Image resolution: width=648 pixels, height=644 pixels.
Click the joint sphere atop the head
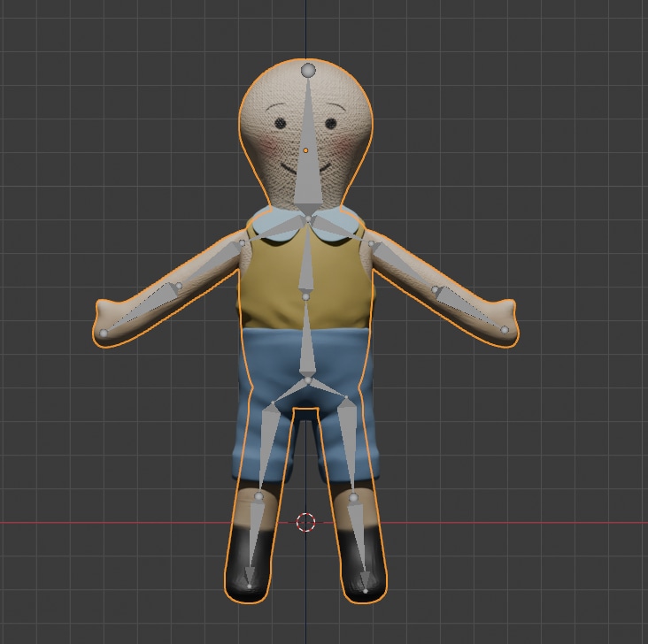308,70
